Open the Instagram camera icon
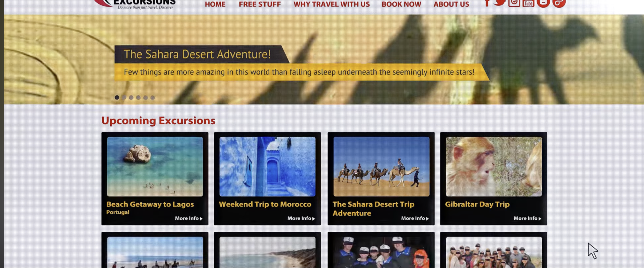This screenshot has width=644, height=268. coord(514,3)
